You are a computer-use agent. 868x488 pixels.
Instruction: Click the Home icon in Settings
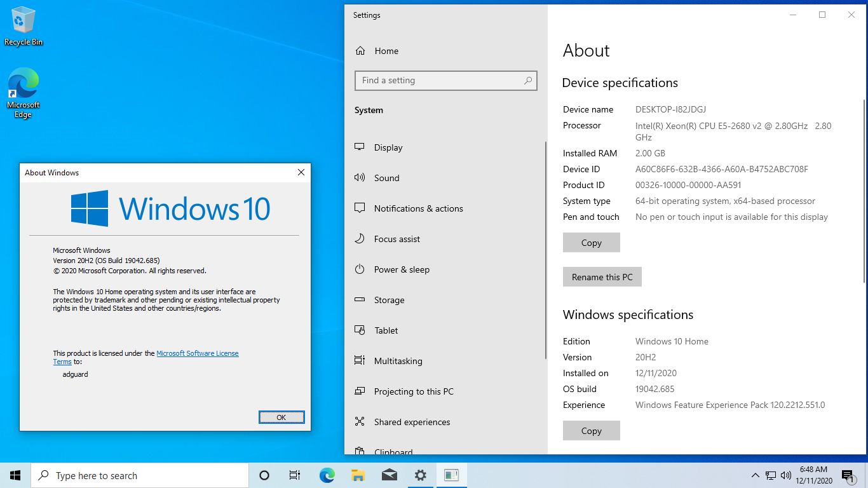pos(360,51)
